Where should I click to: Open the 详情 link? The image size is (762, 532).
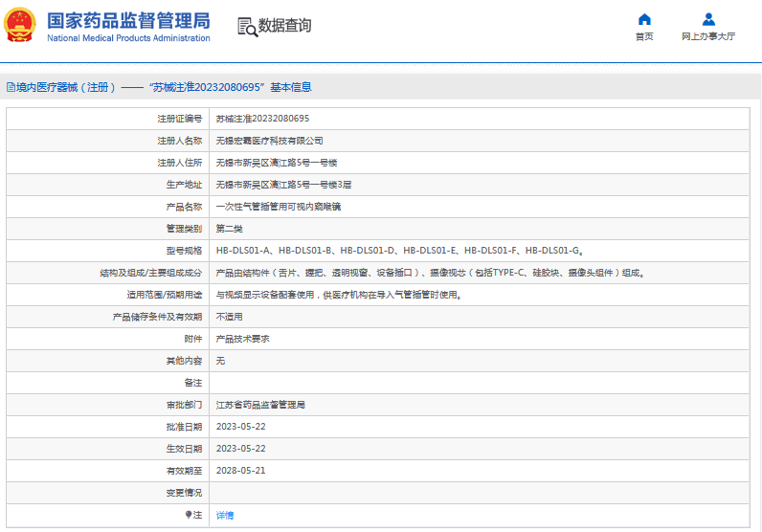225,515
